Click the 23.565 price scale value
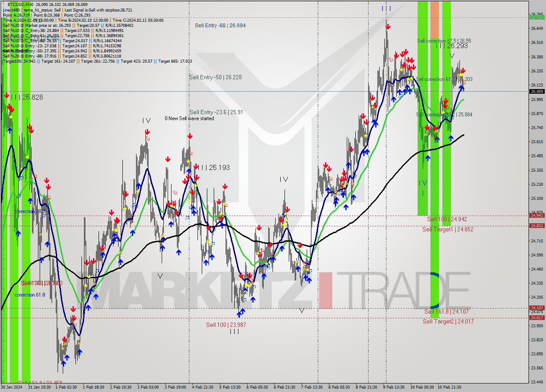 click(537, 368)
